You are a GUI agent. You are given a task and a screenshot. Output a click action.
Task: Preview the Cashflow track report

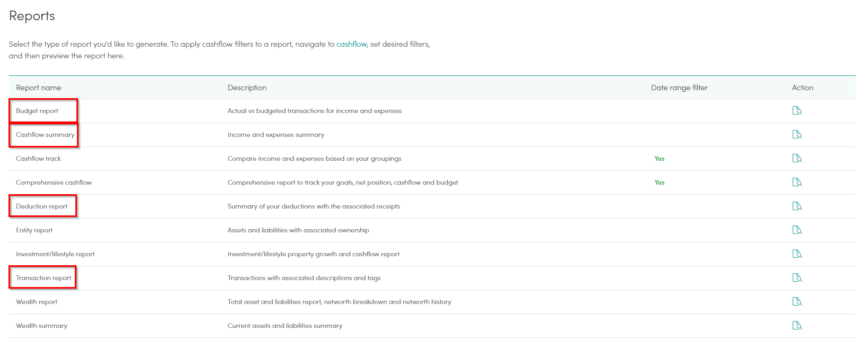(797, 159)
